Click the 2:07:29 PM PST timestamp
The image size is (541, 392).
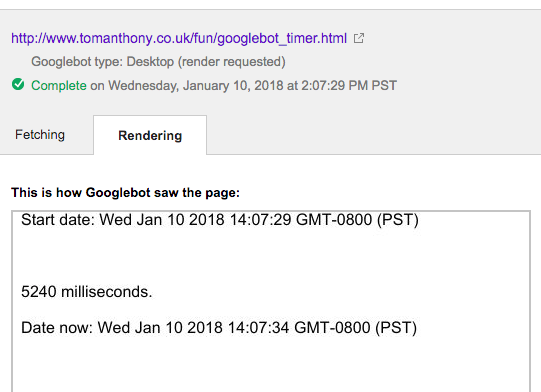tap(349, 86)
